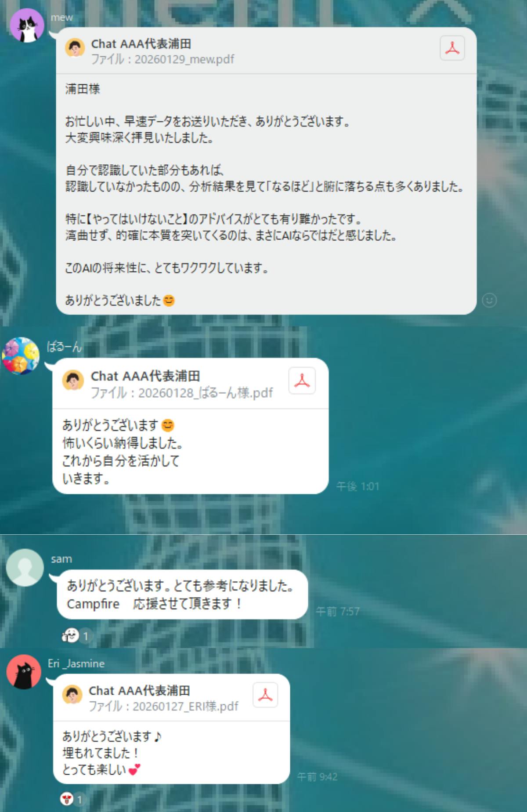This screenshot has width=527, height=812.
Task: Click sam's message mentioning Campfire
Action: tap(182, 594)
